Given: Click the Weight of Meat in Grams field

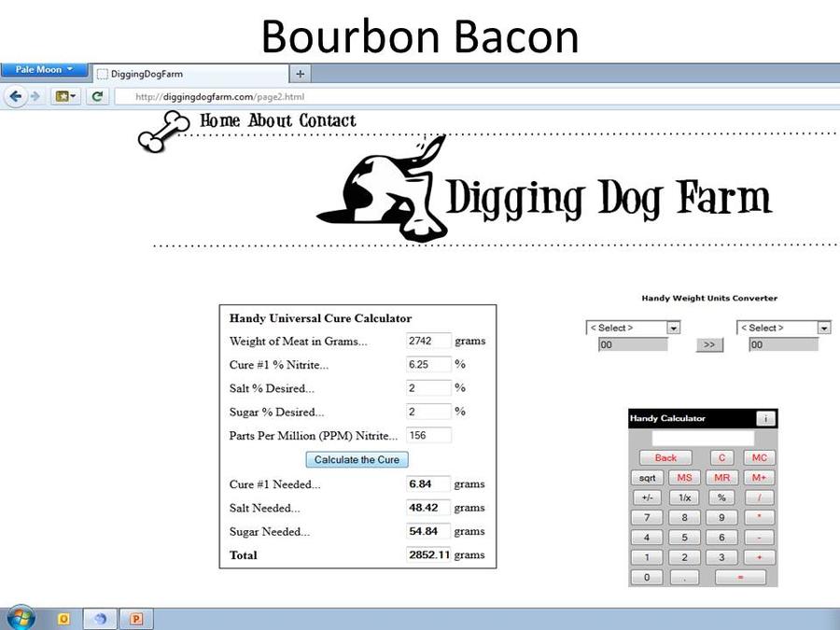Looking at the screenshot, I should pyautogui.click(x=428, y=341).
